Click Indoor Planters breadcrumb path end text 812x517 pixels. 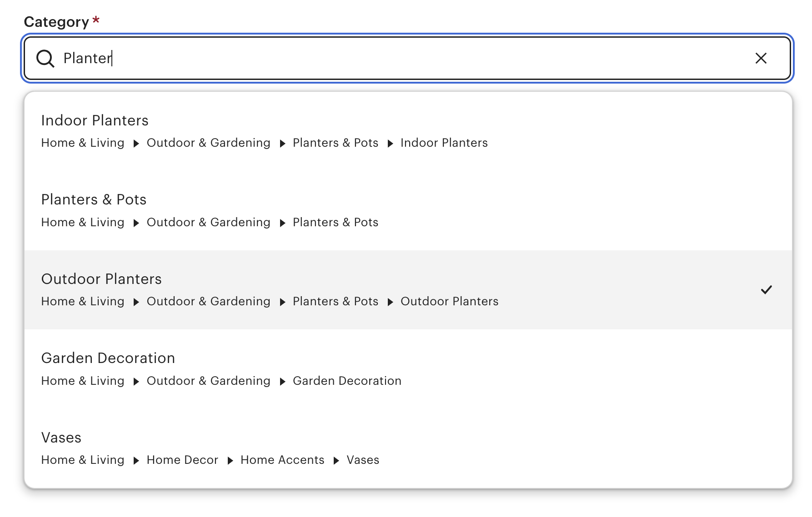tap(444, 143)
